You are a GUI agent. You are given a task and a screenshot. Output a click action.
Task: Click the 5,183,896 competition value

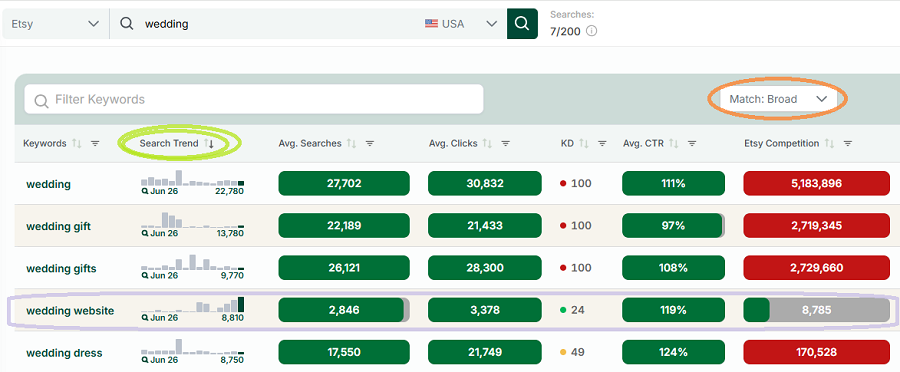[x=817, y=184]
